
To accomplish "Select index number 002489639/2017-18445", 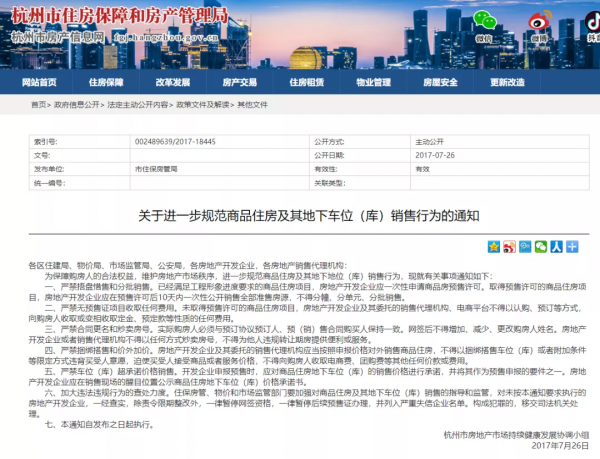I will (x=175, y=142).
